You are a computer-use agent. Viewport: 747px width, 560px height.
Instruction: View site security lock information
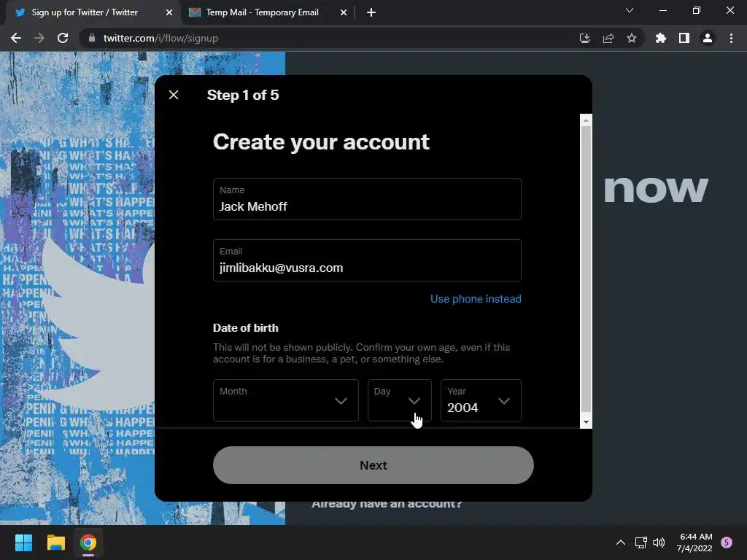click(x=92, y=38)
